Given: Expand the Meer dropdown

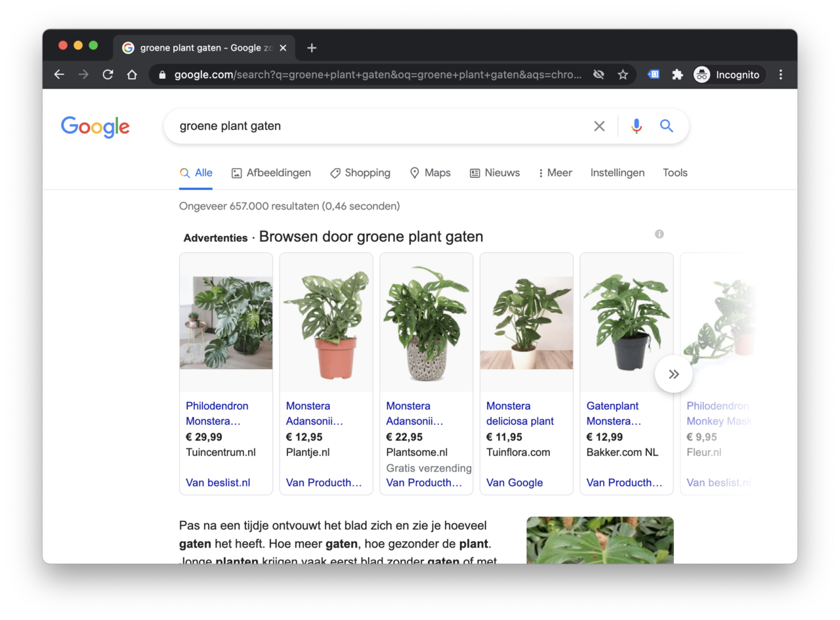Looking at the screenshot, I should click(555, 173).
